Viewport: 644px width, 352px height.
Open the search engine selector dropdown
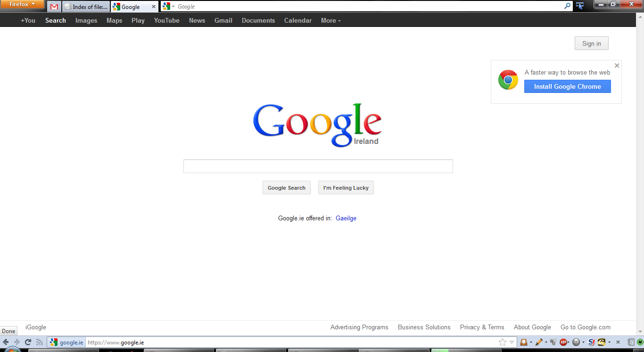pyautogui.click(x=167, y=7)
